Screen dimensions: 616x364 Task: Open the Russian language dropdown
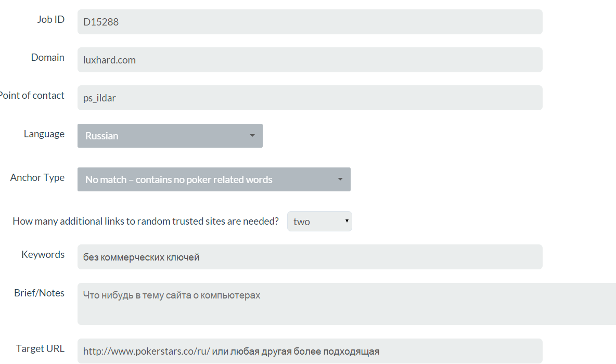(x=170, y=136)
